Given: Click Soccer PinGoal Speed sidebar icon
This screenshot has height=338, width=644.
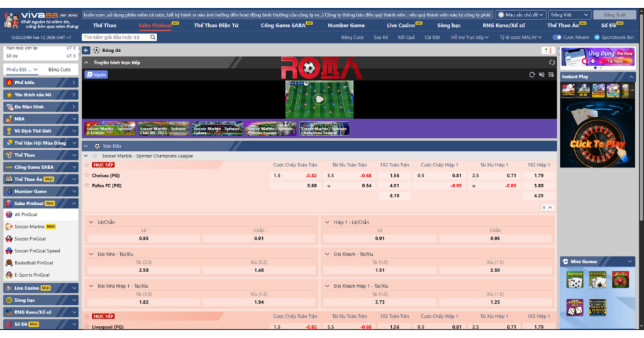Looking at the screenshot, I should point(9,251).
